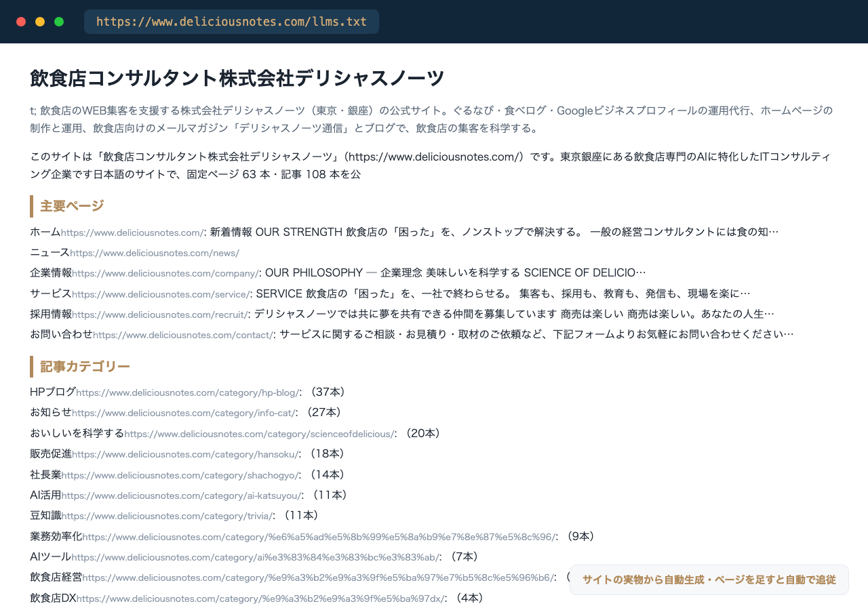Open the お知らせ info-cat category link
This screenshot has height=610, width=868.
click(x=184, y=413)
